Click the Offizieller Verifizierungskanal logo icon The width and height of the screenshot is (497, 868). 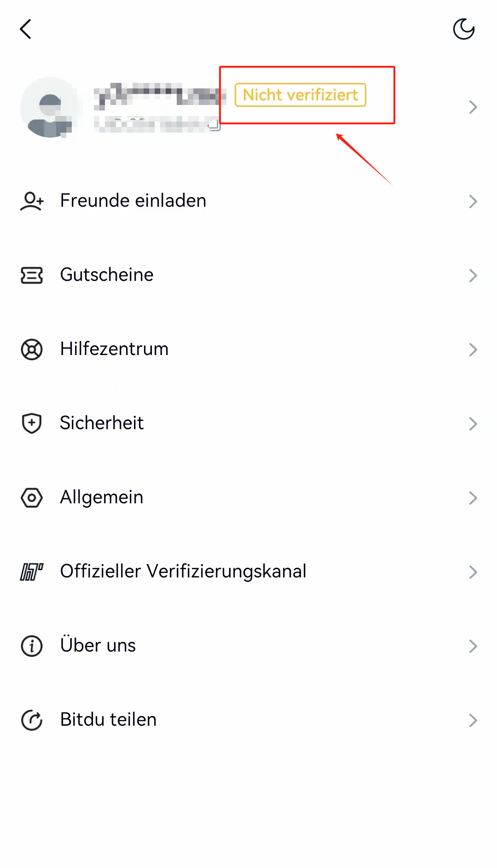32,572
